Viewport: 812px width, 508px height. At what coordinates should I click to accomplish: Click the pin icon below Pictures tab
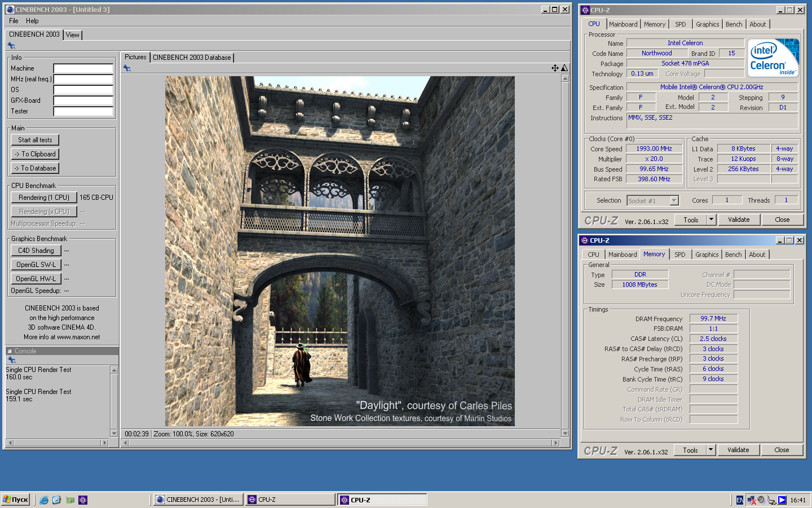click(127, 68)
